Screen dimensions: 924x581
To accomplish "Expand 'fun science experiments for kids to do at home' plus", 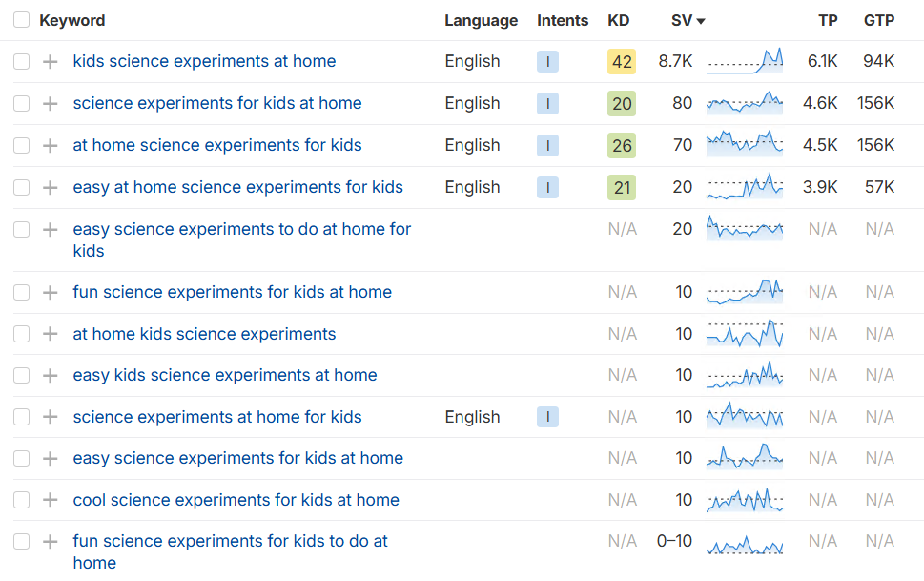I will (51, 542).
